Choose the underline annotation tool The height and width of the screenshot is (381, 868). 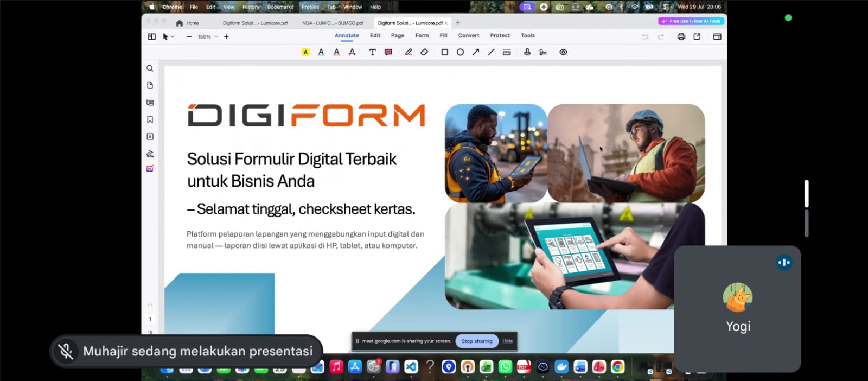click(x=321, y=52)
